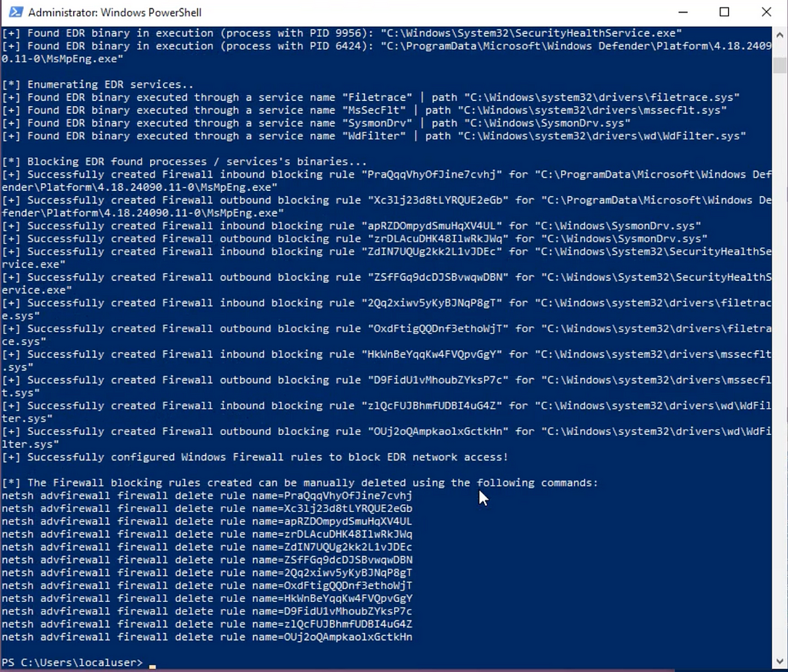
Task: Click the "Blocking EDR found processes" line
Action: (x=184, y=162)
